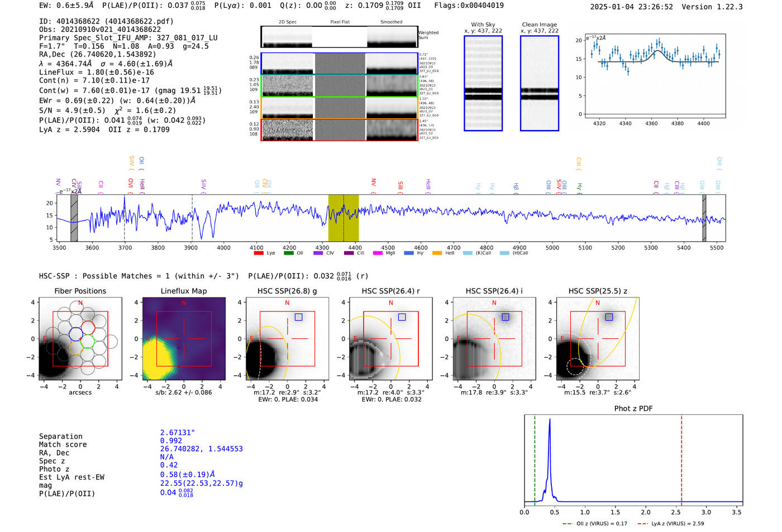
Task: Select the red-bordered 2D fiber spectrum row
Action: [339, 130]
